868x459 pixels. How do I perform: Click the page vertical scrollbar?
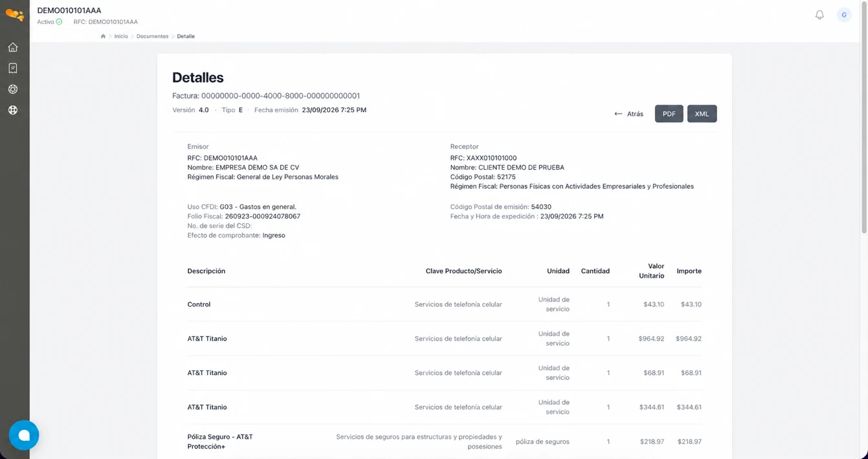coord(864,117)
